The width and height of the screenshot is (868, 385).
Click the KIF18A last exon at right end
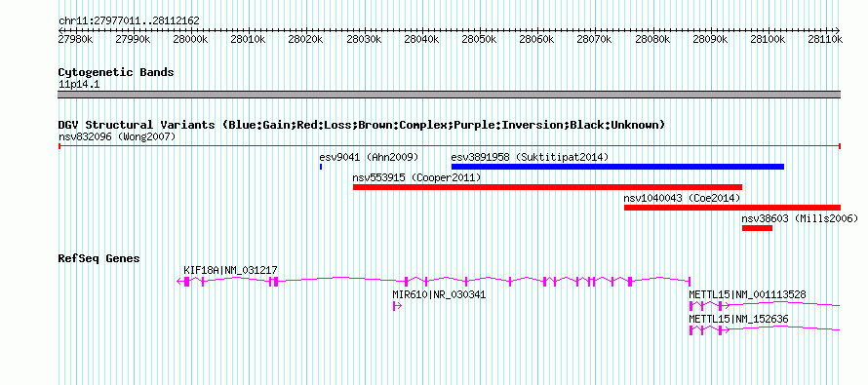click(690, 282)
